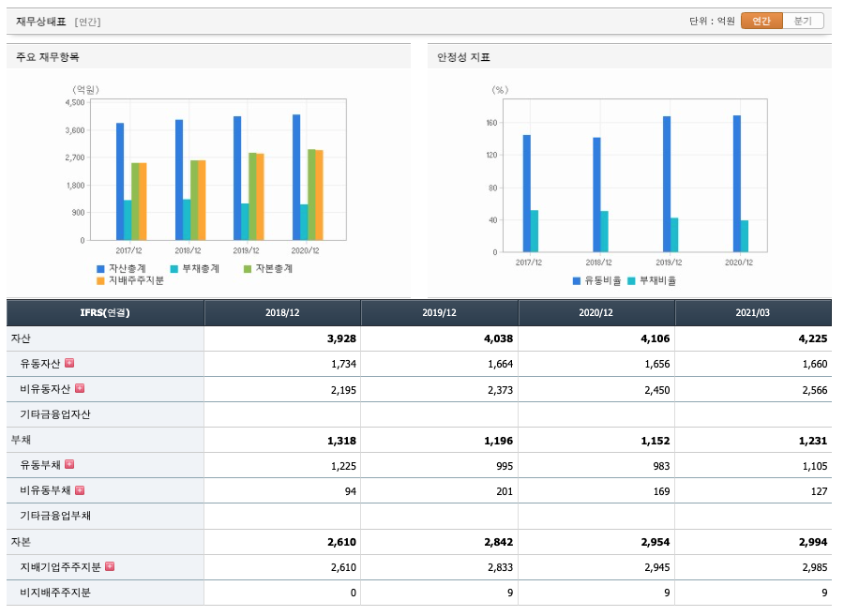The width and height of the screenshot is (844, 616).
Task: Click current liabilities value 1,105
Action: (x=814, y=466)
